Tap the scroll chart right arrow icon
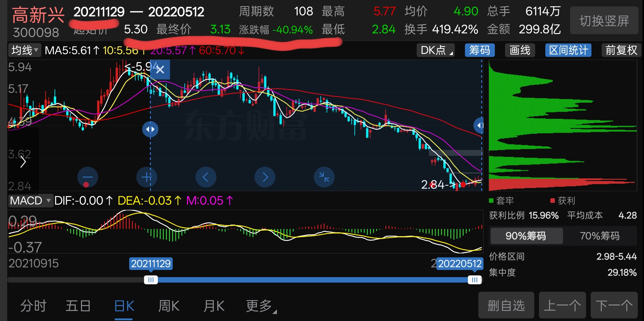The width and height of the screenshot is (644, 321). point(265,177)
